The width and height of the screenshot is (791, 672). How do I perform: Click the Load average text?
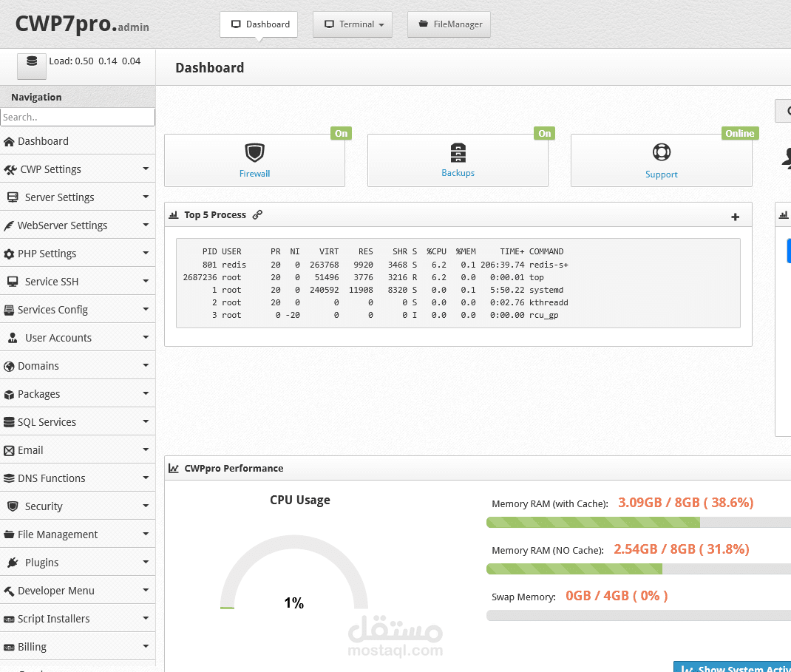[95, 61]
